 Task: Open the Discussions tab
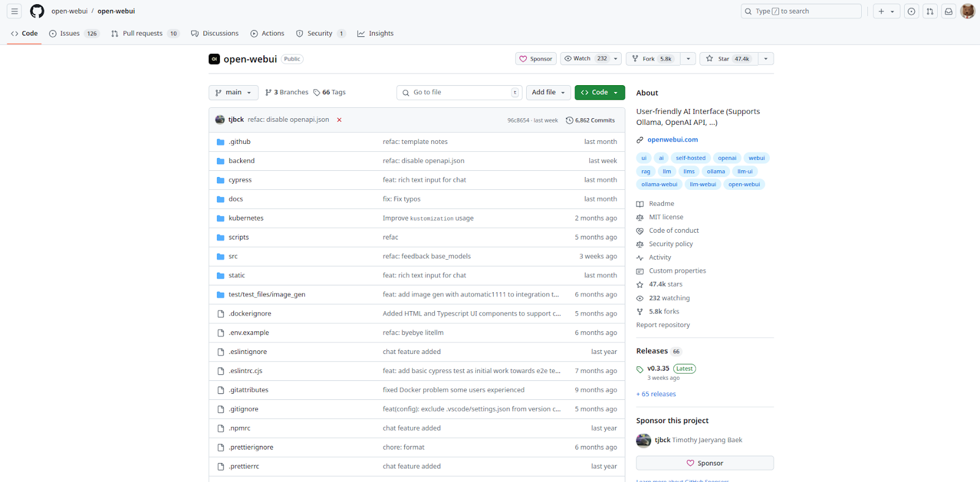coord(215,34)
